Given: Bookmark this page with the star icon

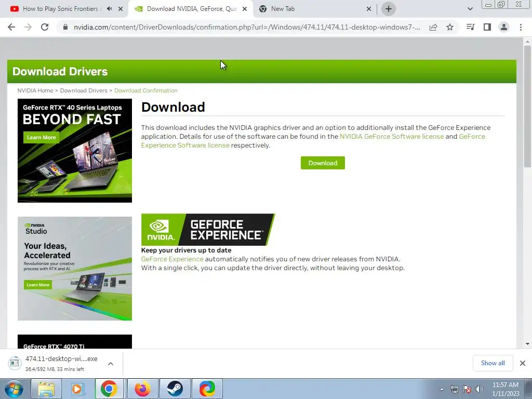Looking at the screenshot, I should point(450,27).
